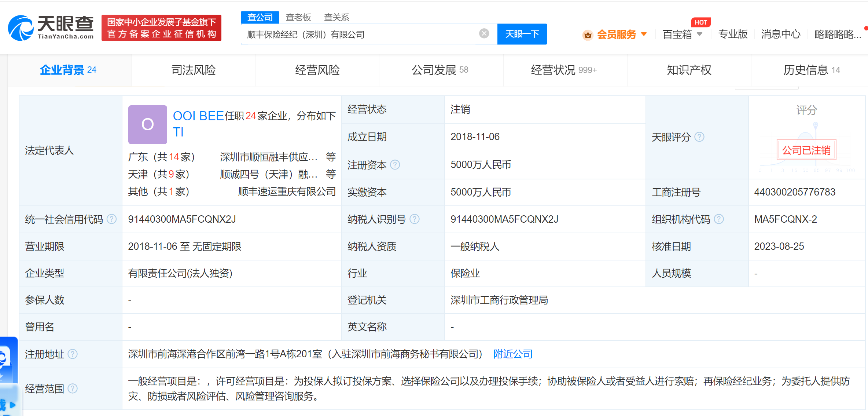Viewport: 868px width, 416px height.
Task: Click the 440300205776783 registration number
Action: point(795,192)
